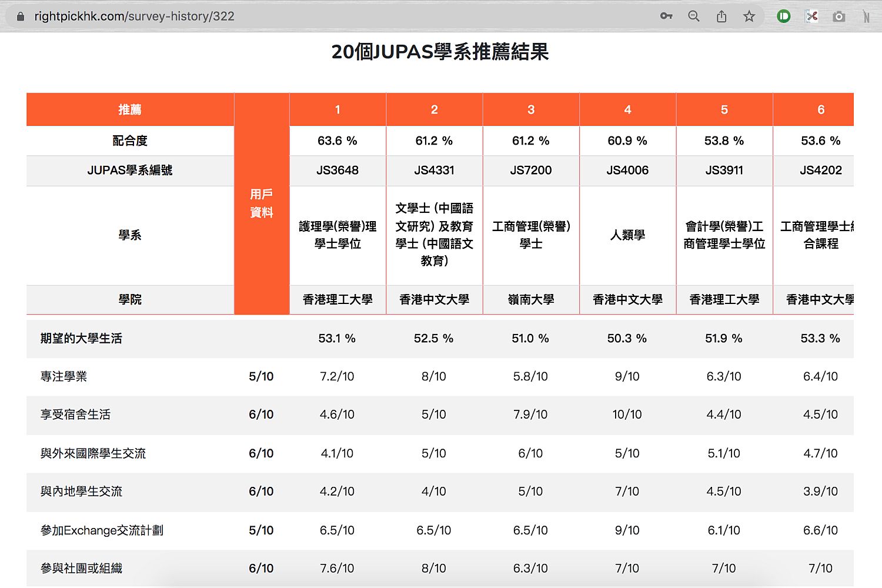Click the 學院 row label
Screen dimensions: 882x588
[130, 300]
